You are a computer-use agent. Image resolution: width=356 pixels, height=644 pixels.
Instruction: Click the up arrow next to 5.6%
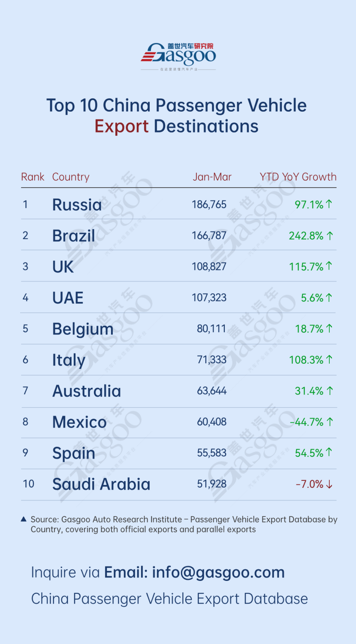pos(329,298)
